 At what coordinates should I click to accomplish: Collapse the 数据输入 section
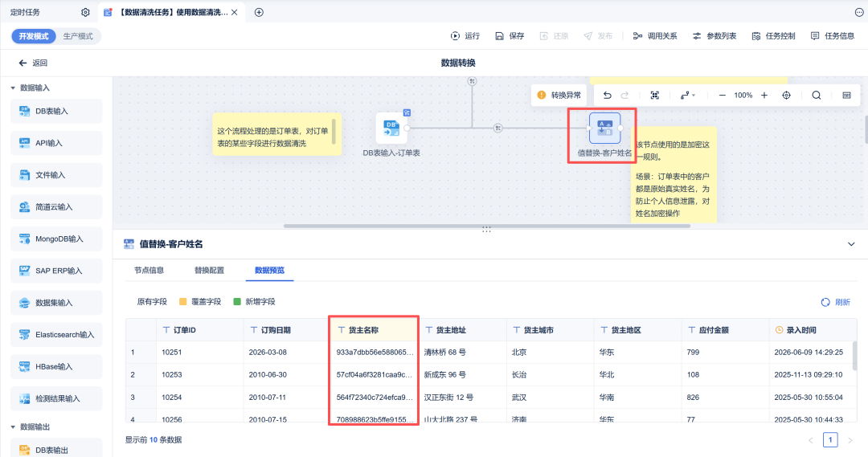click(13, 88)
